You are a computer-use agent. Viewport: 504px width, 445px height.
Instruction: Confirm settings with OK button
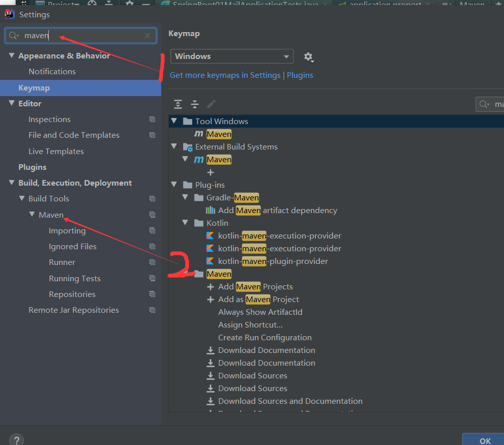(485, 440)
